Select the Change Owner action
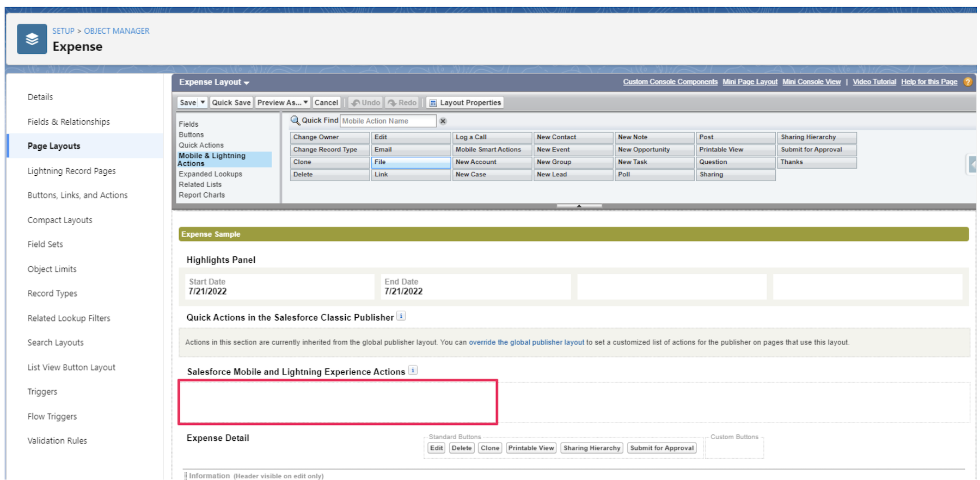980x480 pixels. [x=330, y=137]
